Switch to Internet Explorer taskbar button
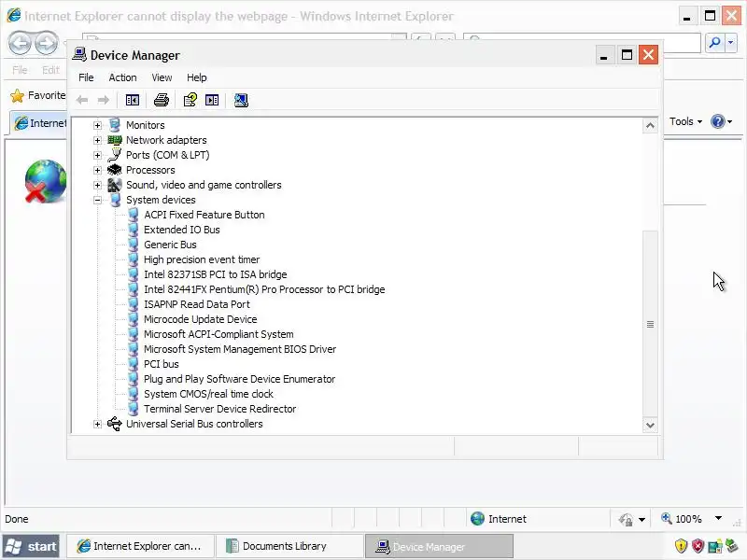Viewport: 747px width, 560px height. 139,546
